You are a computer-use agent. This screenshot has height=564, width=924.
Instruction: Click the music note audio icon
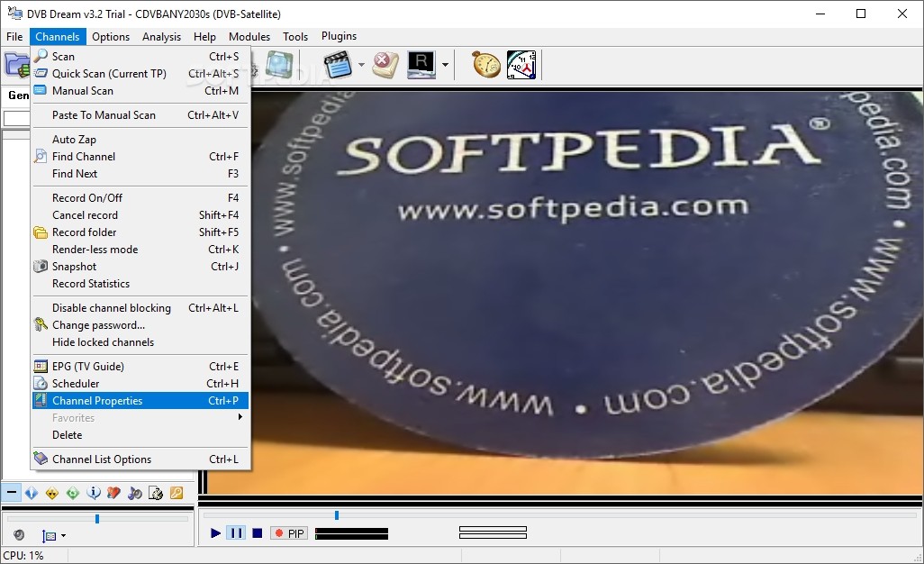pos(135,493)
